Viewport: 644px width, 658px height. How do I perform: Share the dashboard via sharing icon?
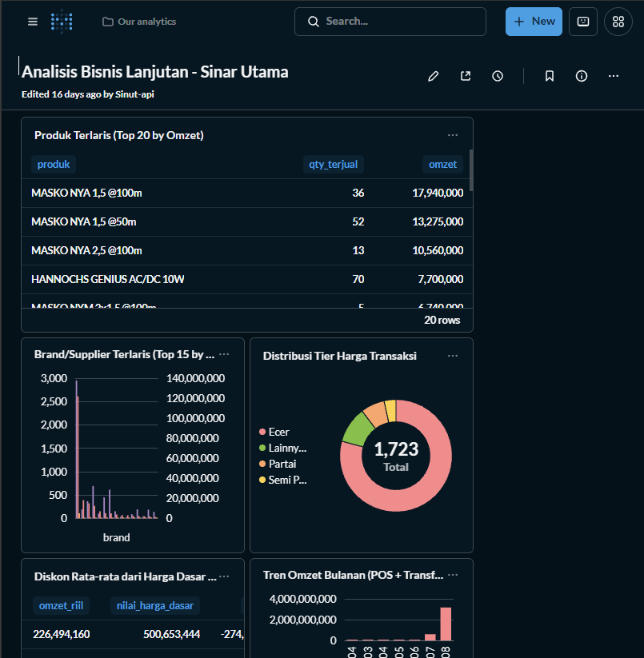pos(466,76)
